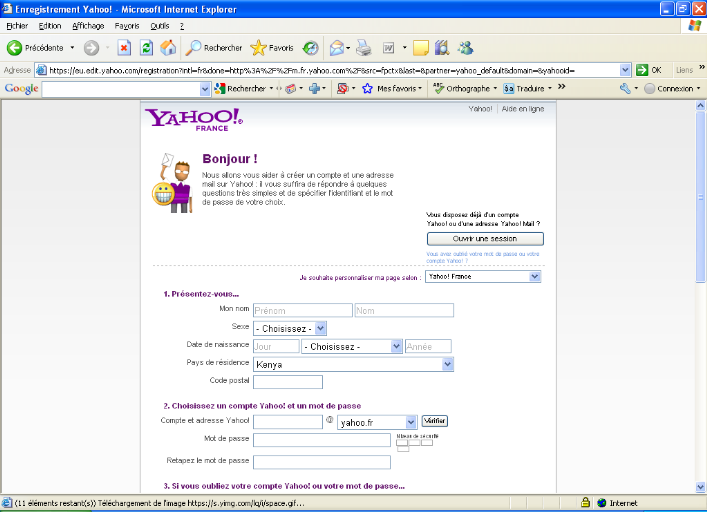707x512 pixels.
Task: Open the mail envelope icon
Action: (337, 48)
